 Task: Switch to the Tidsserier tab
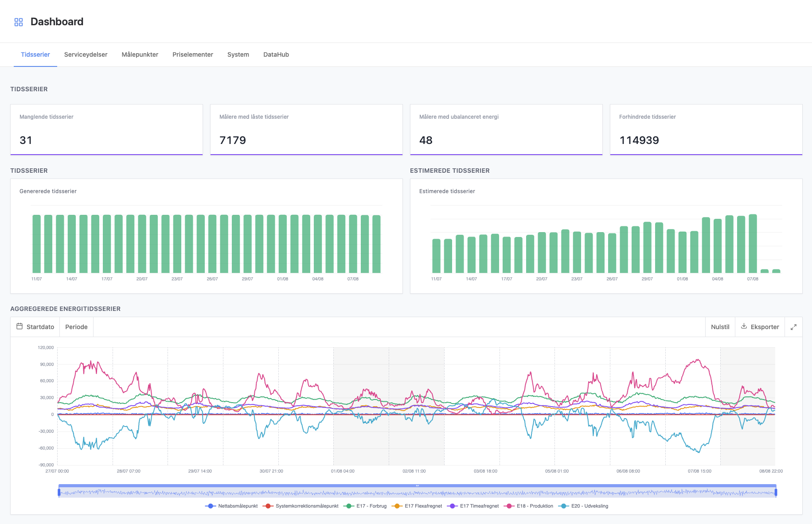click(35, 54)
